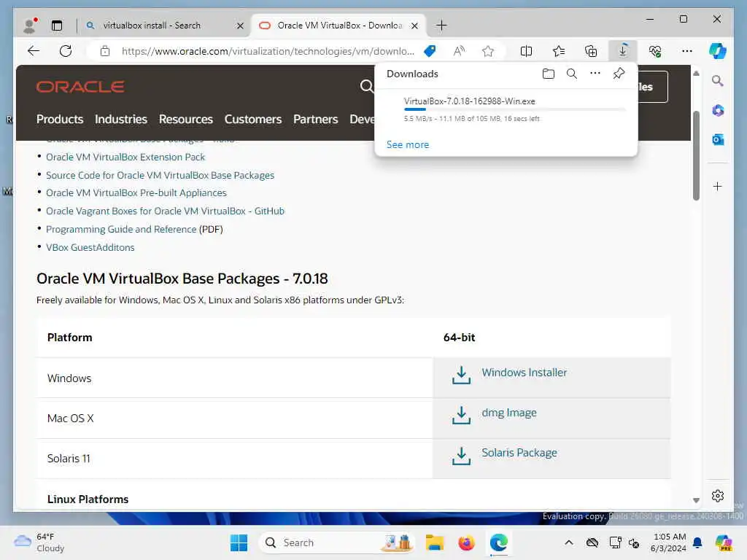Open the shopping price tag icon
747x560 pixels.
tap(430, 51)
